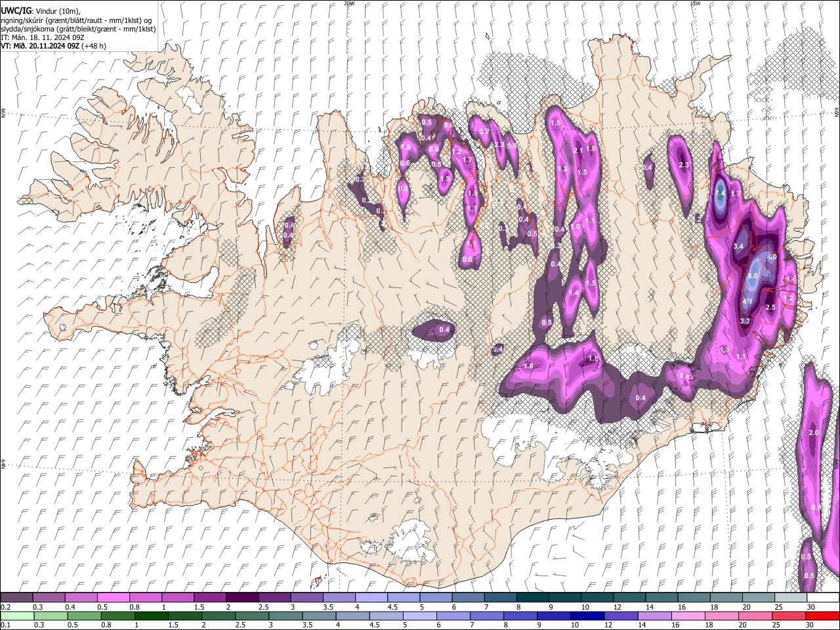Click the "4.5" label in the snow legend
The width and height of the screenshot is (840, 630).
pyautogui.click(x=392, y=607)
